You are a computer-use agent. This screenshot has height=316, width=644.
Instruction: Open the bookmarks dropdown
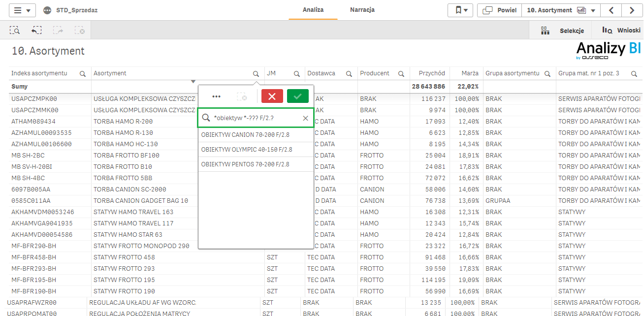(x=460, y=10)
